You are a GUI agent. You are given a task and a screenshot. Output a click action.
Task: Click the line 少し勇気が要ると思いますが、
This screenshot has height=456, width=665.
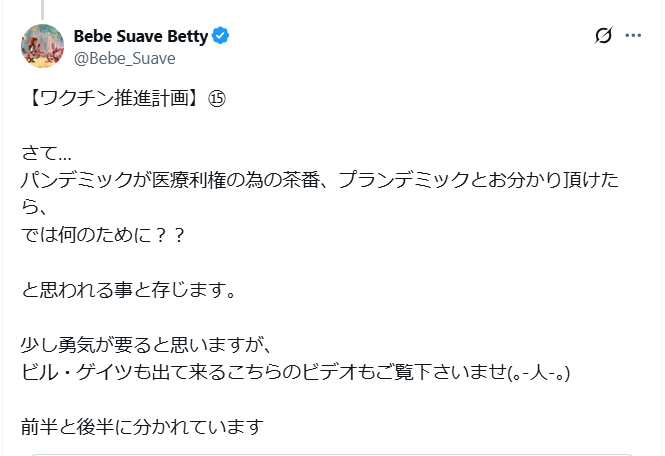pyautogui.click(x=146, y=346)
